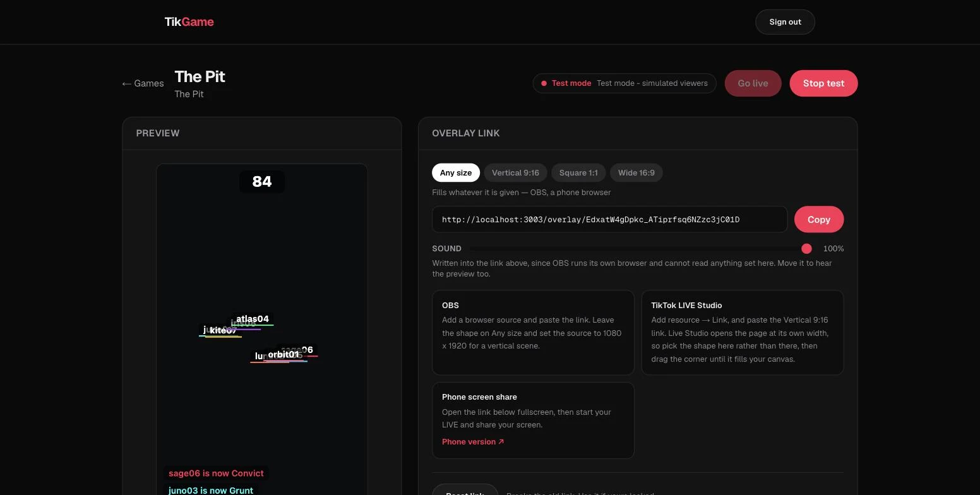Click the Go live button
The image size is (980, 495).
tap(753, 83)
